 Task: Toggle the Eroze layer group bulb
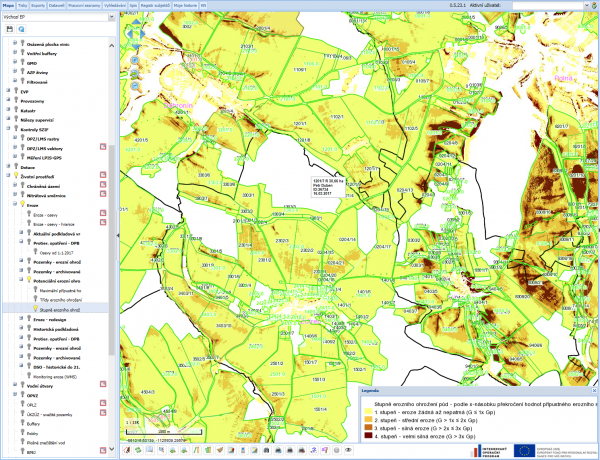(22, 205)
